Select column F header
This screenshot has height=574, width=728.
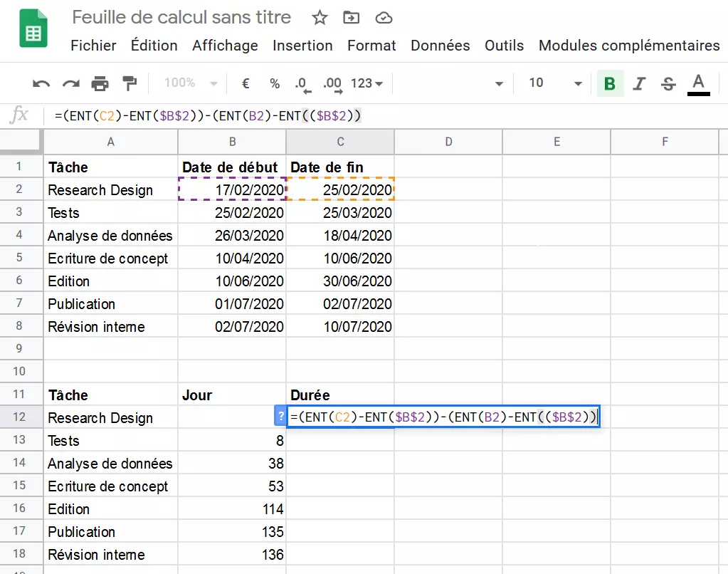[x=665, y=142]
